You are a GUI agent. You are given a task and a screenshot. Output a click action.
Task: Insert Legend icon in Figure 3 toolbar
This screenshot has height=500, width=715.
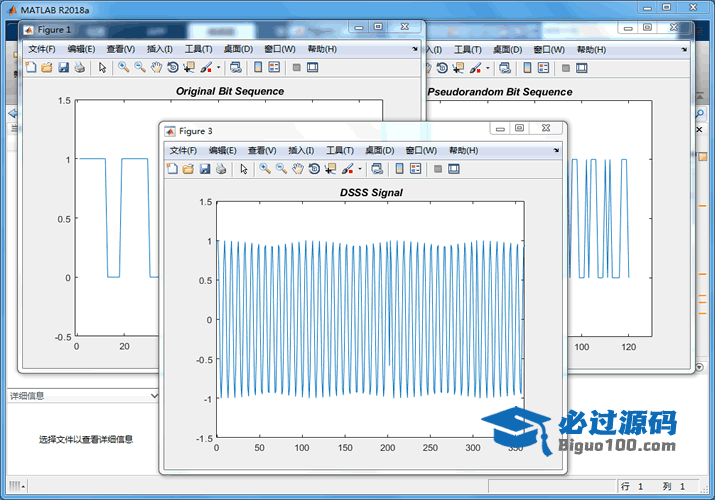pos(416,169)
